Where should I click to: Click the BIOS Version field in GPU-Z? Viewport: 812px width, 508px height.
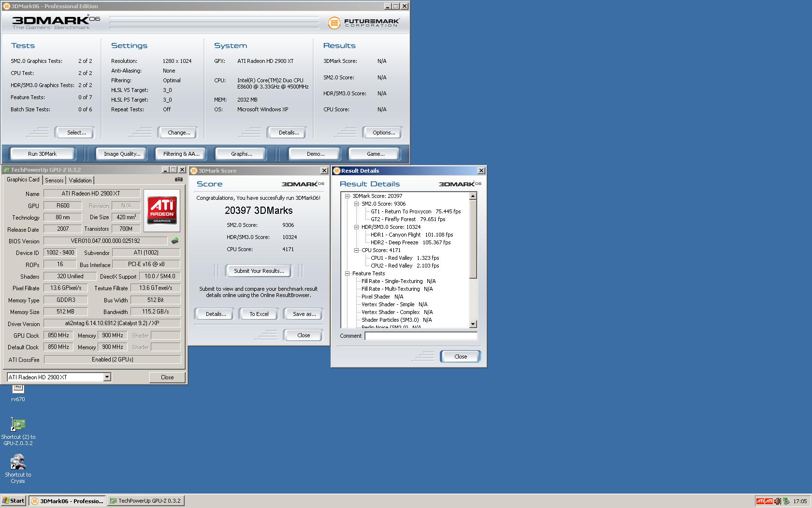pos(105,240)
